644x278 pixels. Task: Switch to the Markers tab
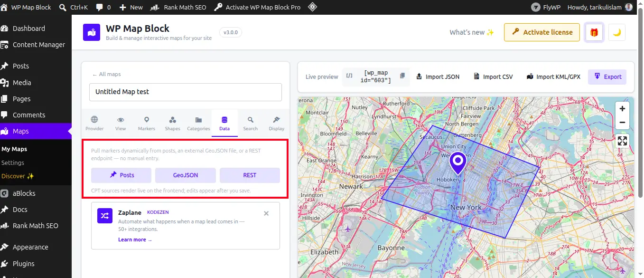147,124
